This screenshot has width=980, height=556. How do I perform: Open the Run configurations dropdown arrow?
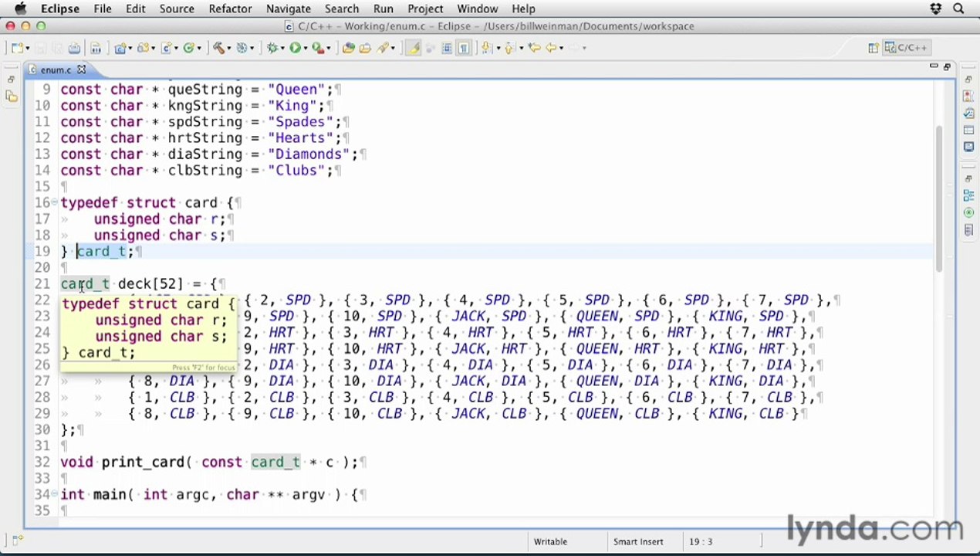(x=304, y=48)
